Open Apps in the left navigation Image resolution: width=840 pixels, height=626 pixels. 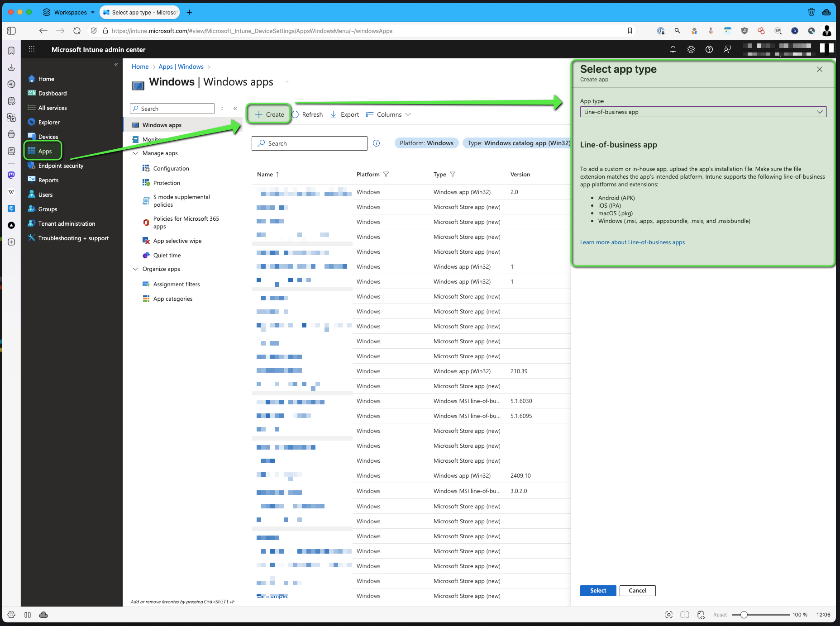coord(45,151)
